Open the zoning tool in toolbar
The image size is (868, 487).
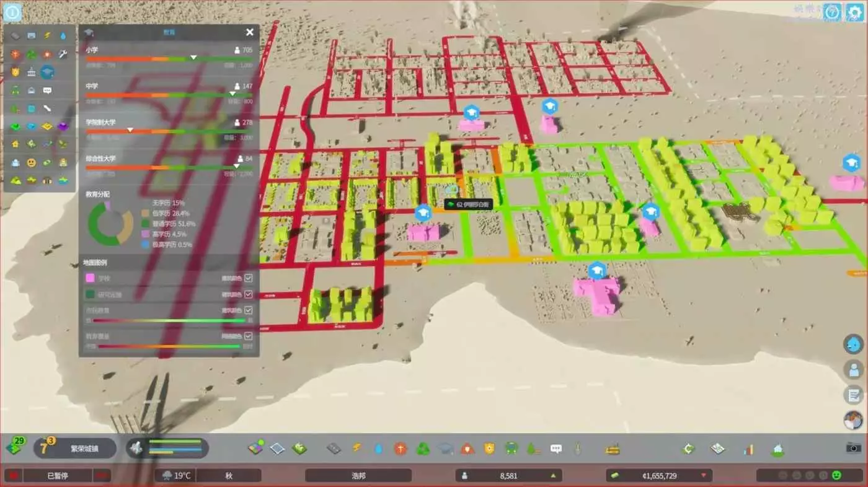pos(255,447)
